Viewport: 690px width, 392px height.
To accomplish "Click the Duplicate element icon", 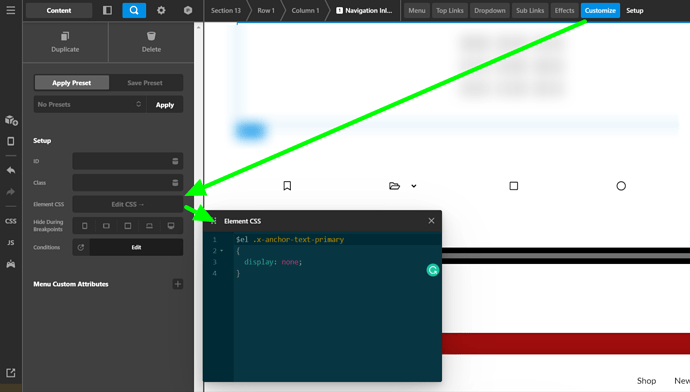I will click(x=65, y=37).
